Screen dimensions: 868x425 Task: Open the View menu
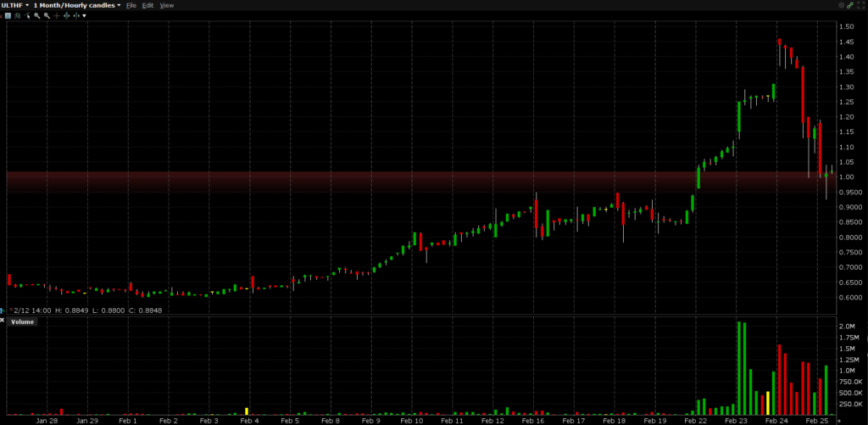click(166, 5)
